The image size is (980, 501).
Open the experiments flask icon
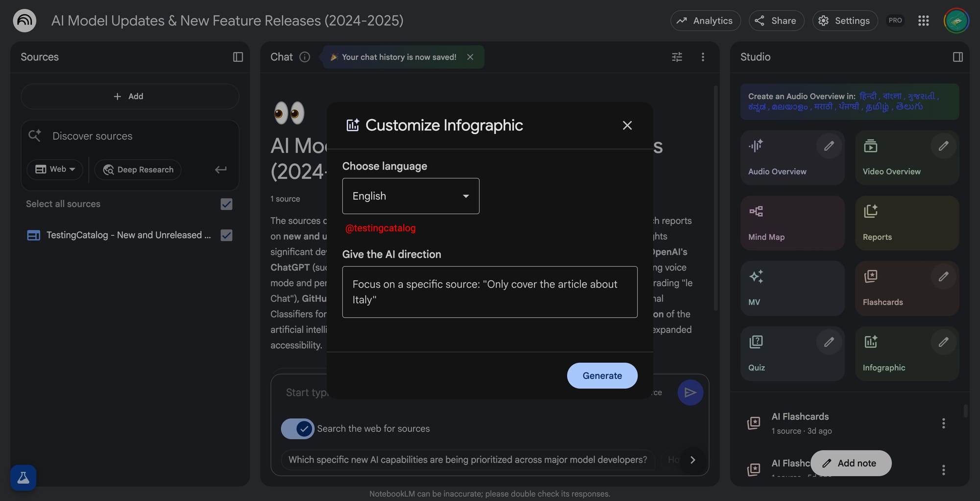coord(23,477)
